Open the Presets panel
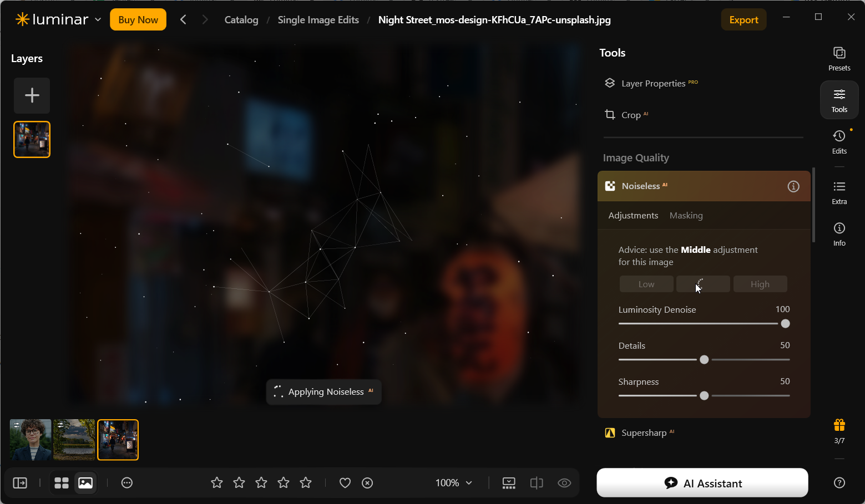 click(839, 59)
